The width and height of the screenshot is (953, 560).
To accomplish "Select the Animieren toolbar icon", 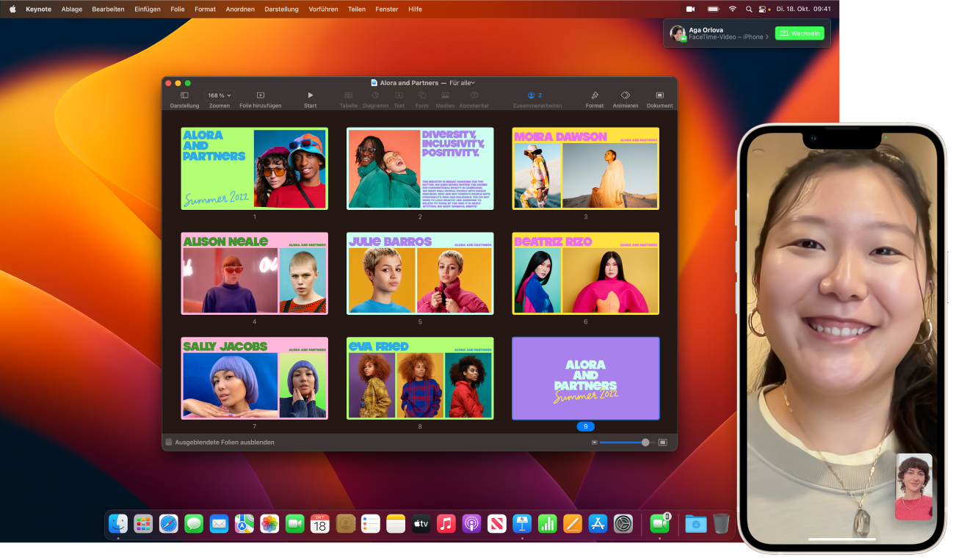I will click(x=626, y=96).
